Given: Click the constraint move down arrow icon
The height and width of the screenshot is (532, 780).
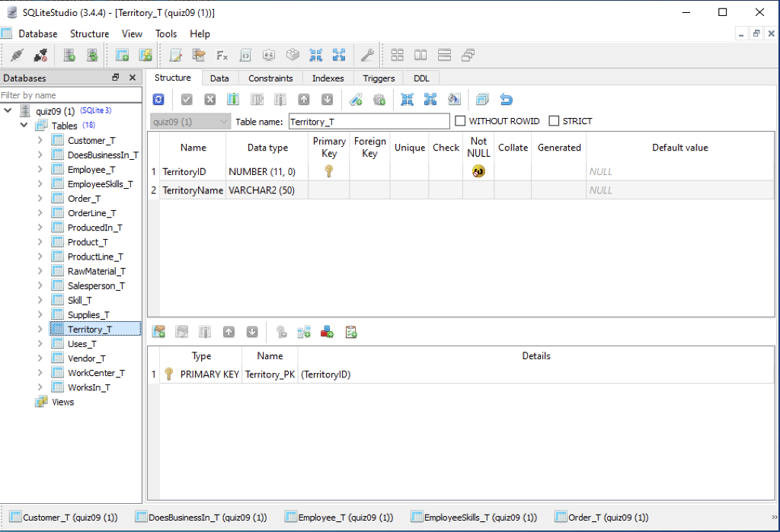Looking at the screenshot, I should (252, 332).
